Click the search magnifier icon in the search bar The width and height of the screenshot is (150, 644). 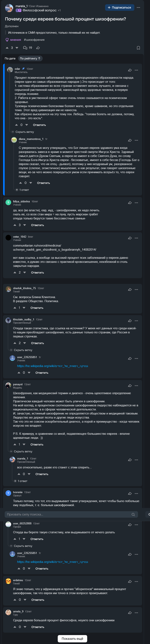pos(133,514)
